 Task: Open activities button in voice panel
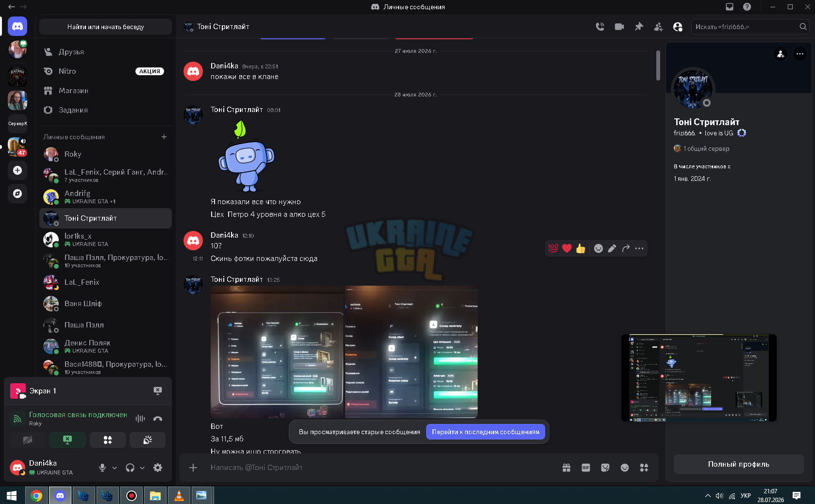coord(108,440)
